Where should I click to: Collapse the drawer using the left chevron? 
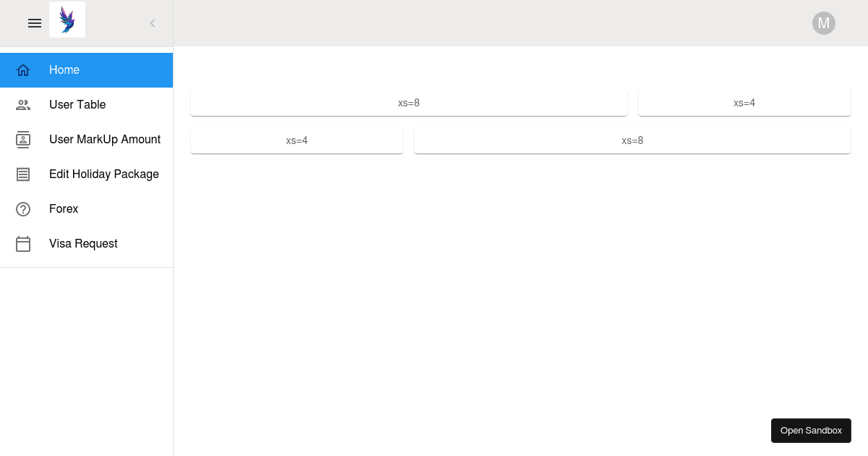(153, 23)
